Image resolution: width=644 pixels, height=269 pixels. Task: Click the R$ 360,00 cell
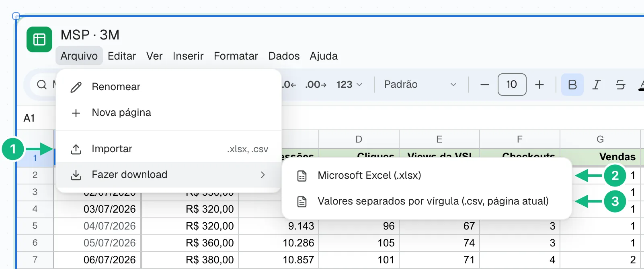[x=190, y=243]
